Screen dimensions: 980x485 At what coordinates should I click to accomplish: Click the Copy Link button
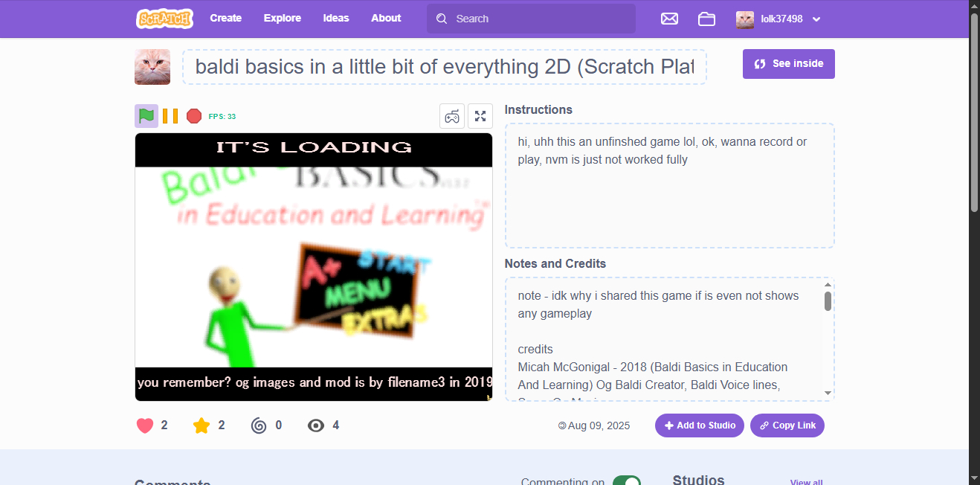click(x=787, y=425)
